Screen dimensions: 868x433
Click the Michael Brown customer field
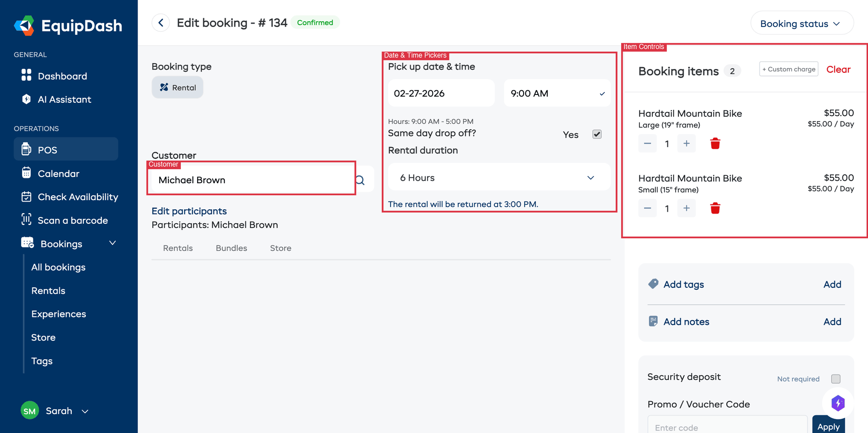click(252, 180)
